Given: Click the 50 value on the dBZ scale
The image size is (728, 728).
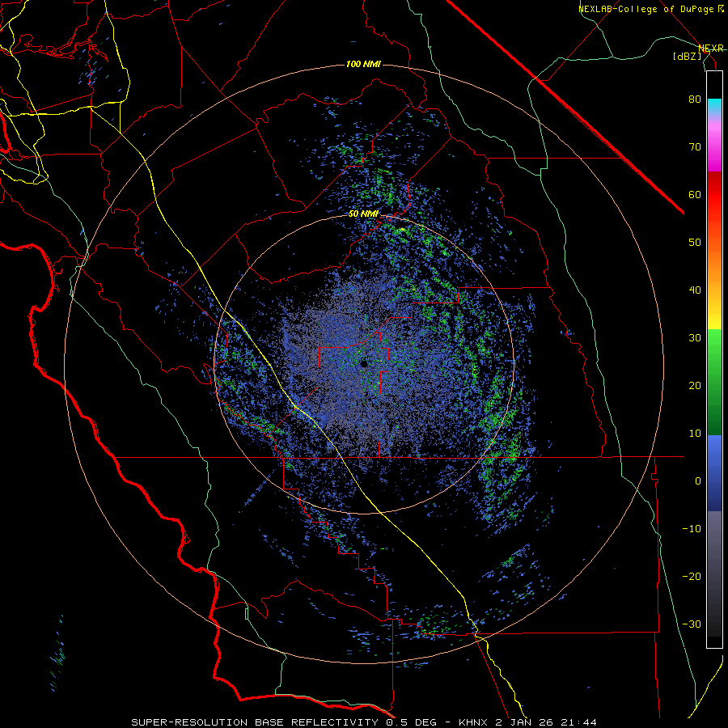Looking at the screenshot, I should (x=695, y=243).
